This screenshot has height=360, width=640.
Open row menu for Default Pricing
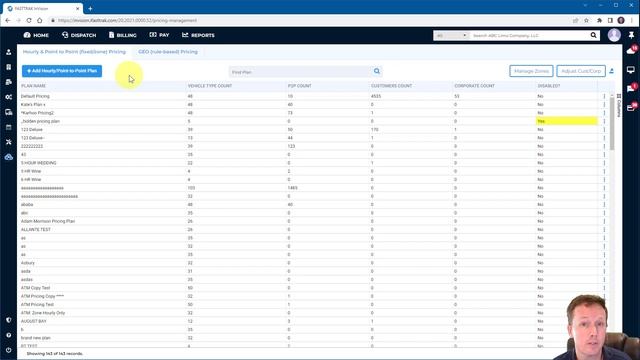click(604, 96)
